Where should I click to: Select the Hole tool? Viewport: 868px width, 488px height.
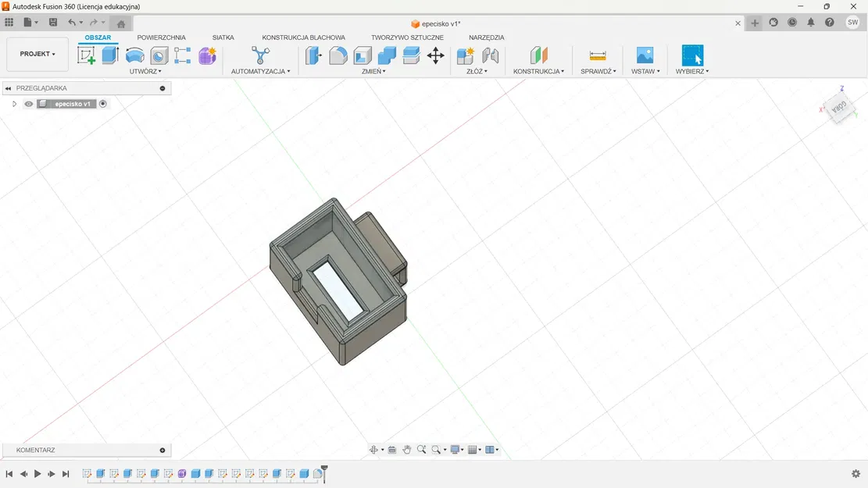coord(159,56)
